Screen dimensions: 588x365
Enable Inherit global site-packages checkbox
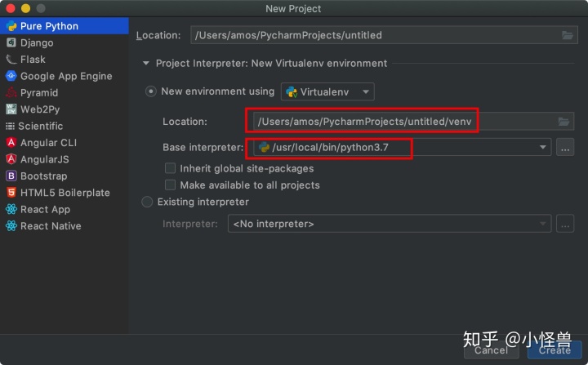pos(170,168)
